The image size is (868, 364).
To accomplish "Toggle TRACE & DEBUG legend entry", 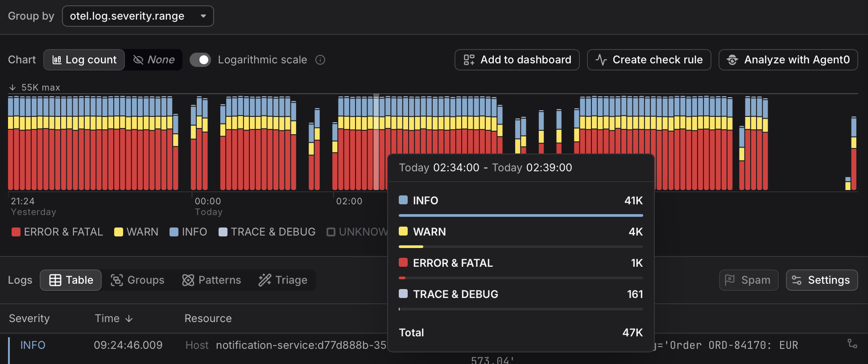I will pos(267,232).
